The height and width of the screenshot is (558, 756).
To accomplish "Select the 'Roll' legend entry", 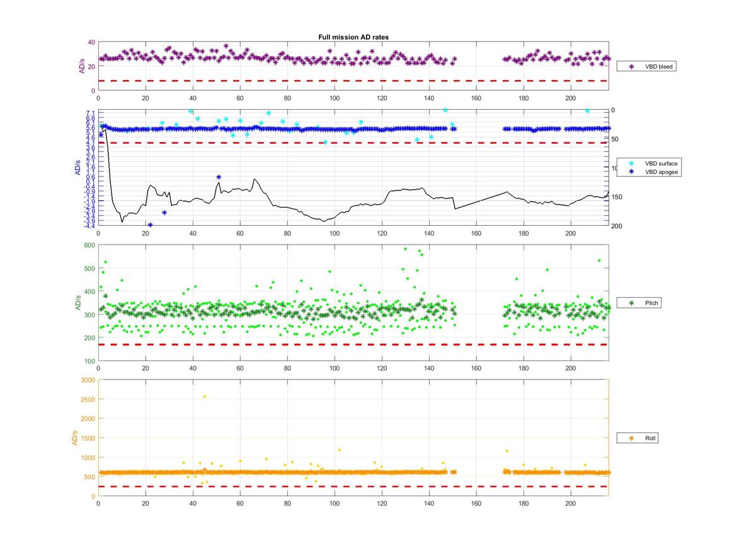I will [638, 438].
